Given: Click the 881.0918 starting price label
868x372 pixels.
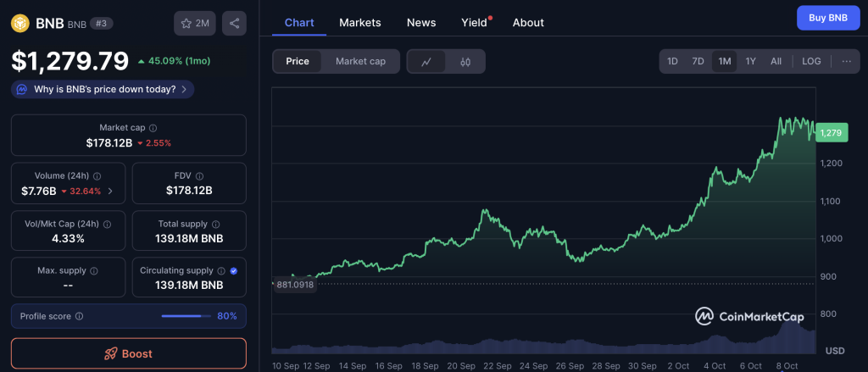Looking at the screenshot, I should point(295,285).
